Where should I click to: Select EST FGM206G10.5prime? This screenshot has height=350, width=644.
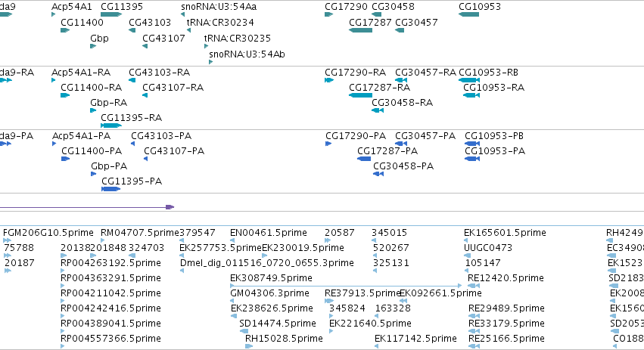(48, 233)
